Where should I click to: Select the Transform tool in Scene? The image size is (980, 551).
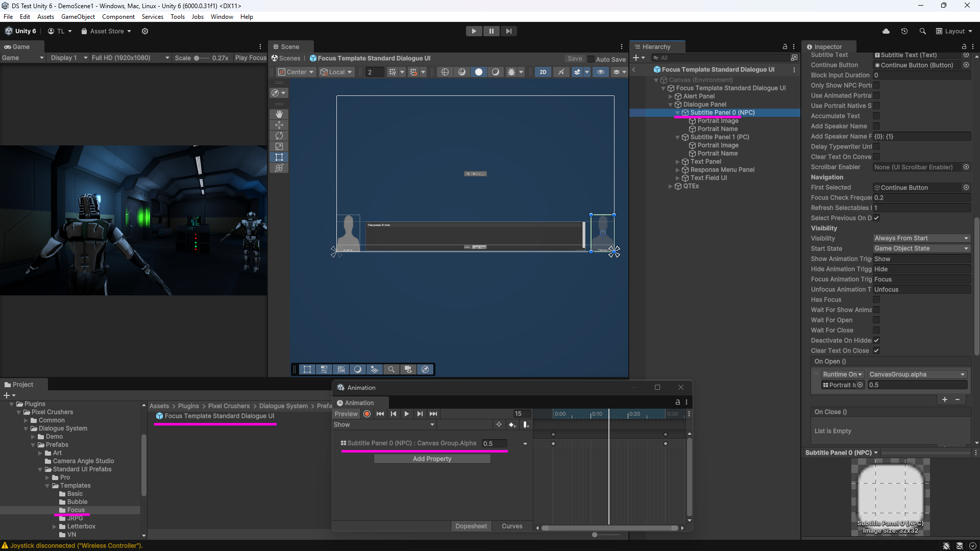pyautogui.click(x=279, y=168)
